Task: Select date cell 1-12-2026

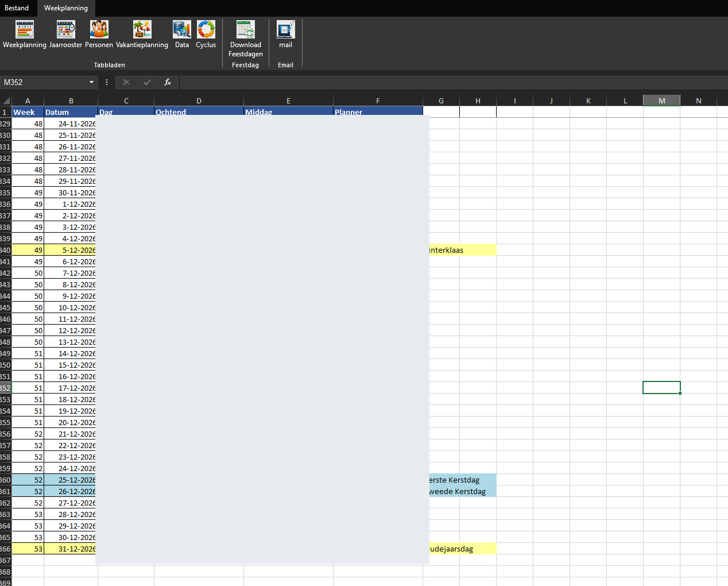Action: (x=71, y=204)
